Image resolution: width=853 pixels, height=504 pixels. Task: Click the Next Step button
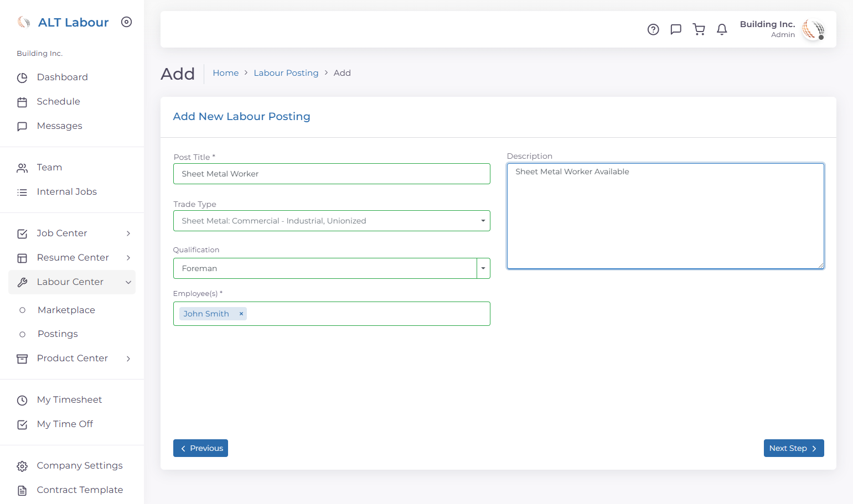pyautogui.click(x=794, y=448)
